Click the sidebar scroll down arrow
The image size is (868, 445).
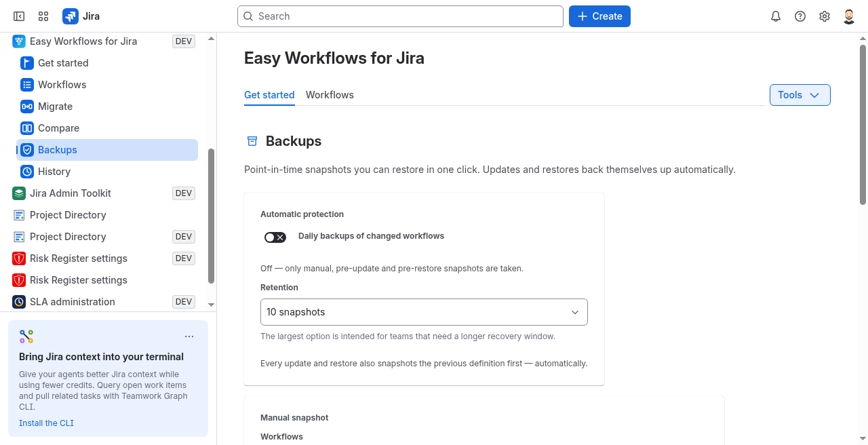(x=211, y=305)
